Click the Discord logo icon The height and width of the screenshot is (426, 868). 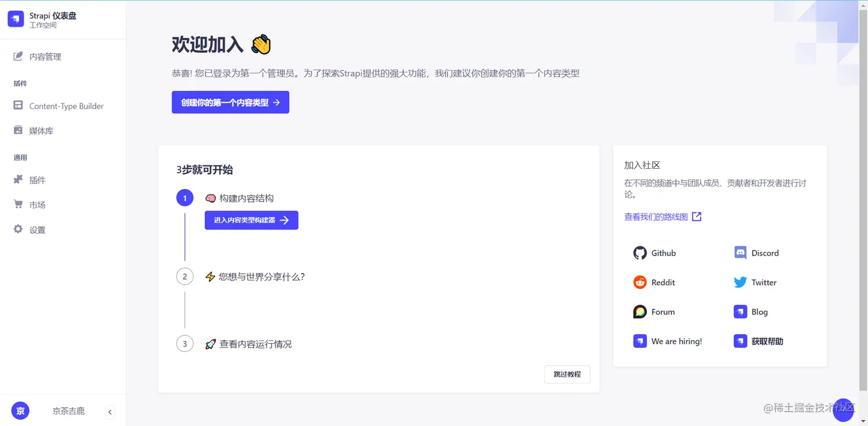[741, 253]
